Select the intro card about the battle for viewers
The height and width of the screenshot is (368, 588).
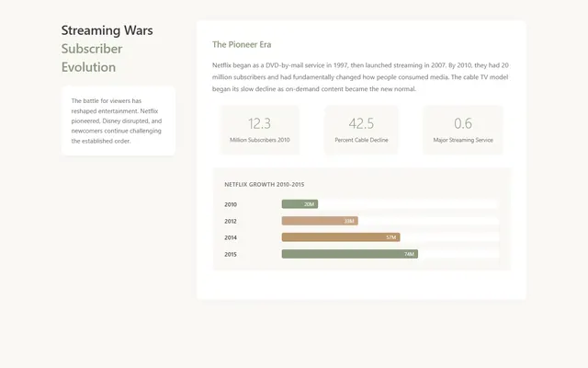(119, 121)
